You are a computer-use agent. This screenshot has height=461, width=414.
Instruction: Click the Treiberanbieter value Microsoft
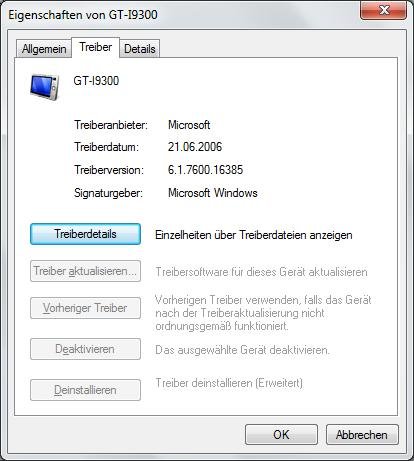[x=189, y=125]
